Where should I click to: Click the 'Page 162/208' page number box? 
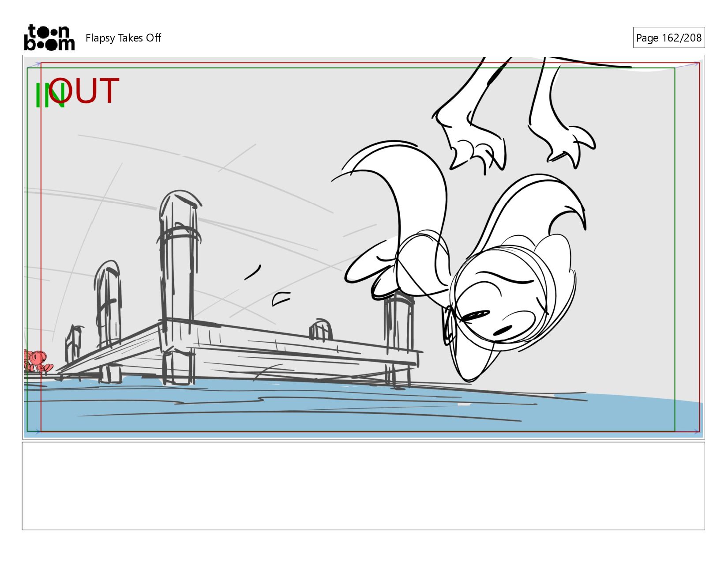pos(668,38)
